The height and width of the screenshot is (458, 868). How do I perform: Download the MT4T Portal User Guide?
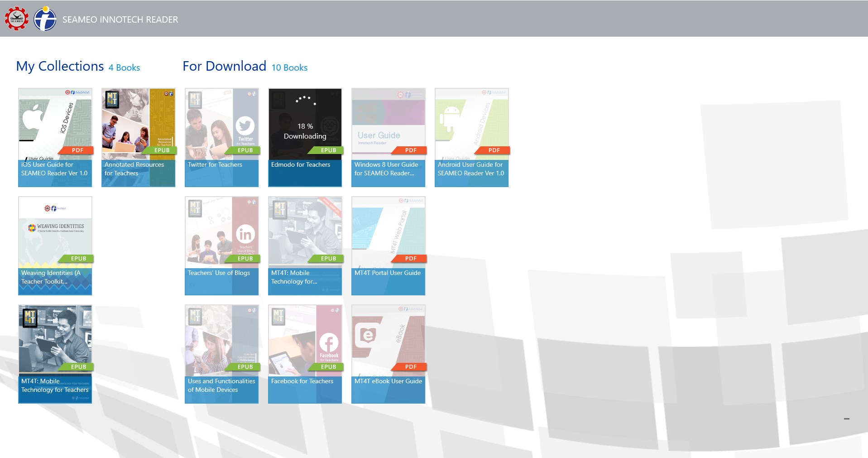[388, 246]
